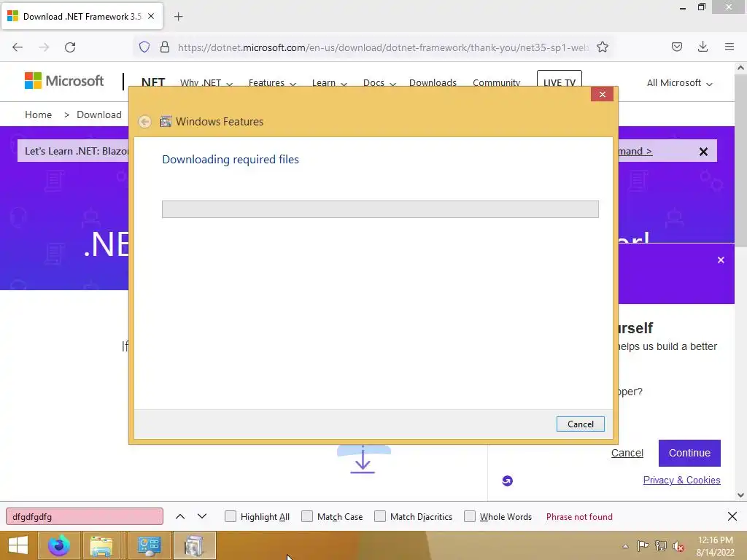This screenshot has width=747, height=560.
Task: Open the taskbar clock and date
Action: (715, 546)
